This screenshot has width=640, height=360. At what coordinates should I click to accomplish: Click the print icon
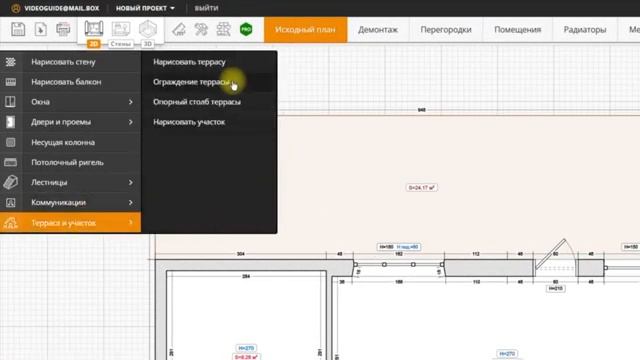[63, 29]
